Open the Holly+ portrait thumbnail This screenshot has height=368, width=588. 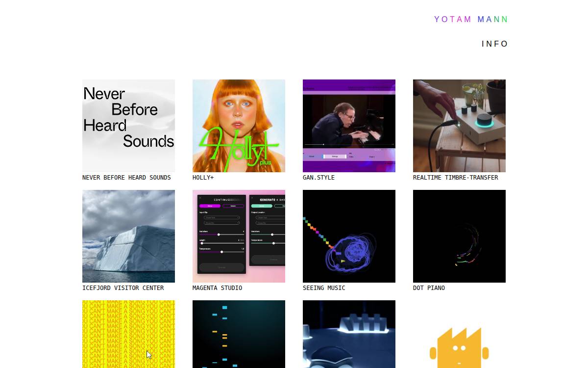(239, 126)
